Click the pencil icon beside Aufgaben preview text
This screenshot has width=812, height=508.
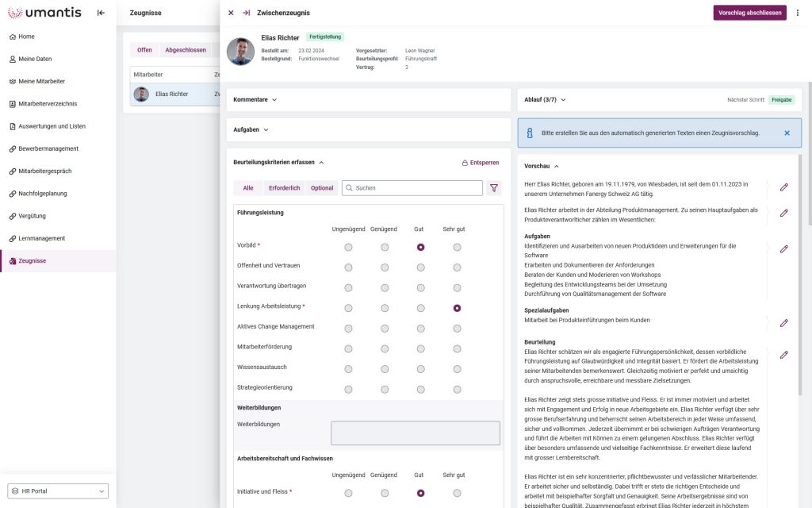[x=783, y=248]
